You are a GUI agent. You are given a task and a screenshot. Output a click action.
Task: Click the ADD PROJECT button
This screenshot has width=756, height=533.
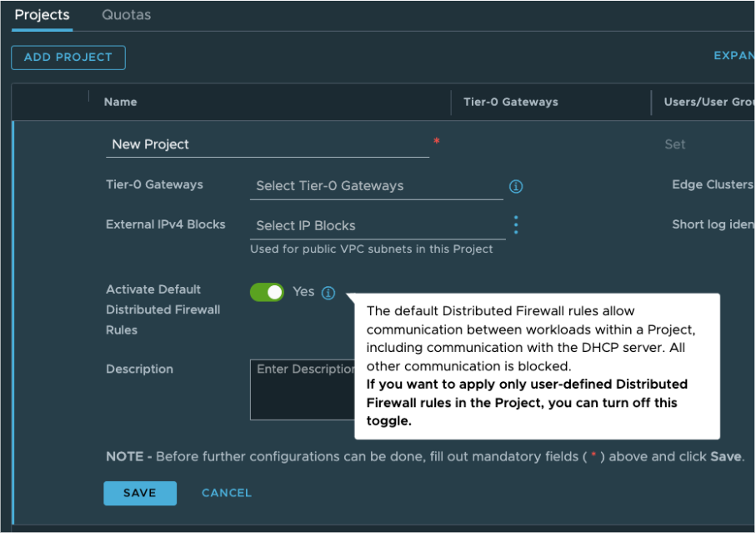(x=68, y=58)
